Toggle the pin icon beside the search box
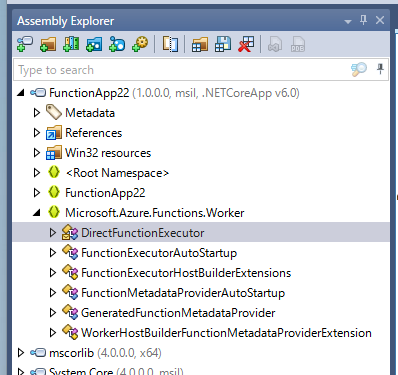The width and height of the screenshot is (398, 375). tap(380, 69)
